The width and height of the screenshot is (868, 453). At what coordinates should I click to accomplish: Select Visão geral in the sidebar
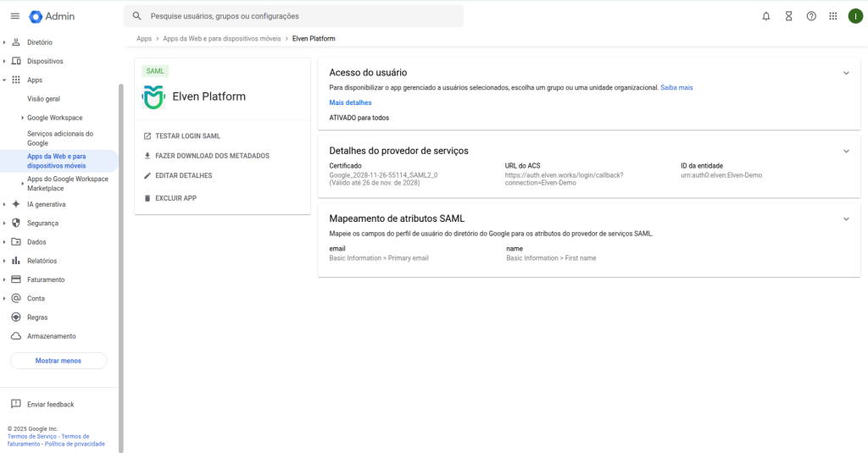pos(43,99)
